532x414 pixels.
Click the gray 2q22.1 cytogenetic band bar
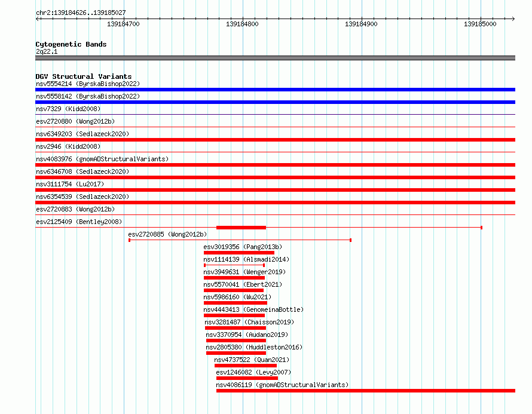275,58
